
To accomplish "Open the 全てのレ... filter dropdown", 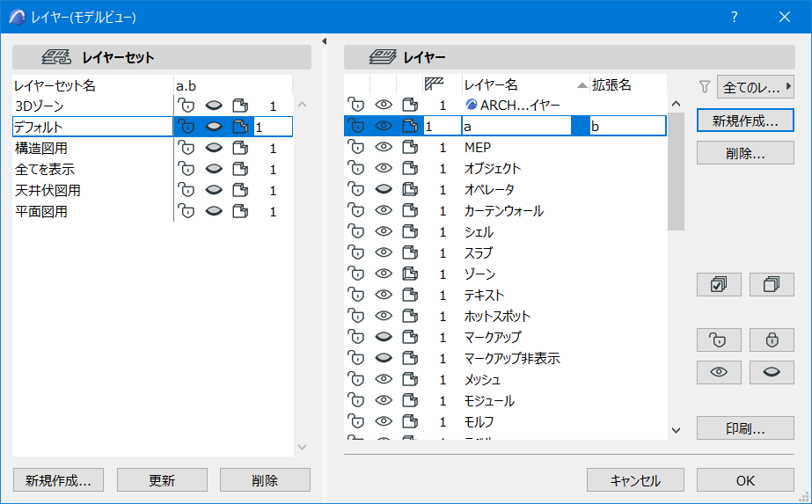I will point(756,87).
